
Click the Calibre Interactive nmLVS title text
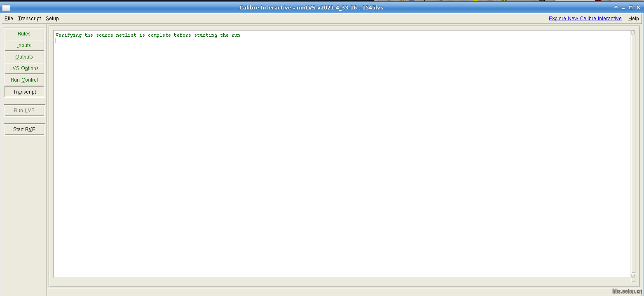pyautogui.click(x=311, y=7)
